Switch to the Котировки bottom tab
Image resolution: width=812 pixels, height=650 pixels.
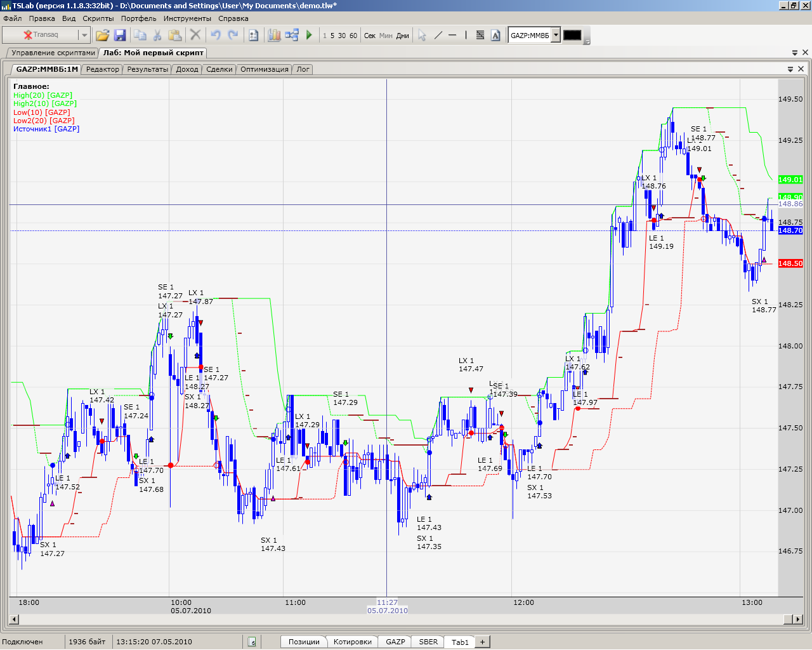353,642
